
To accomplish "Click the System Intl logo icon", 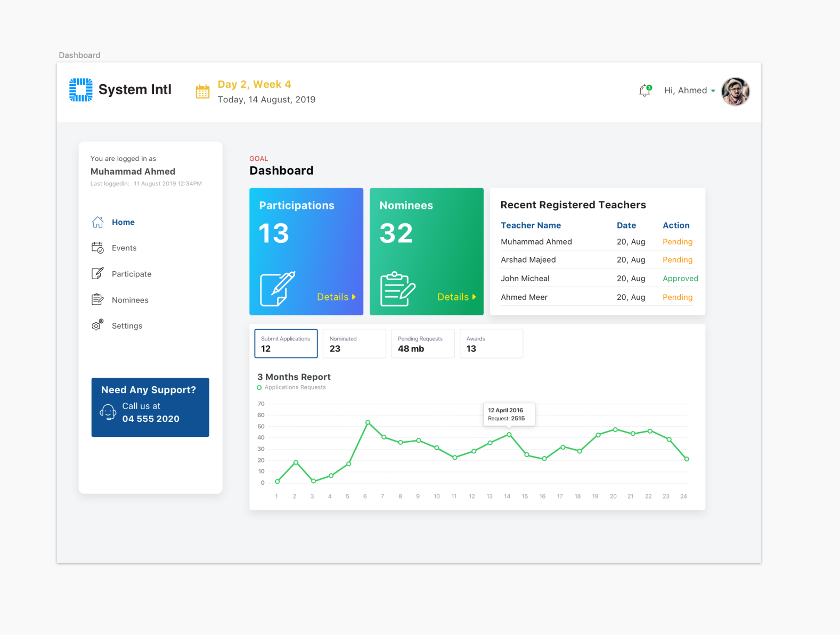I will 81,89.
